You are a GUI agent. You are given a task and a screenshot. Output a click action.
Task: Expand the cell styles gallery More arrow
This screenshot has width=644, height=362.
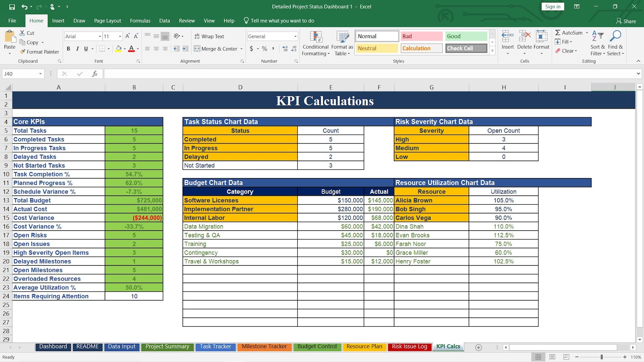(x=492, y=51)
